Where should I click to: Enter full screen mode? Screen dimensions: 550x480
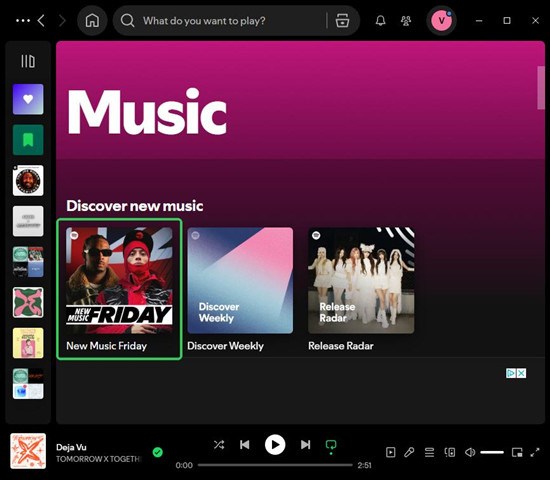[535, 452]
